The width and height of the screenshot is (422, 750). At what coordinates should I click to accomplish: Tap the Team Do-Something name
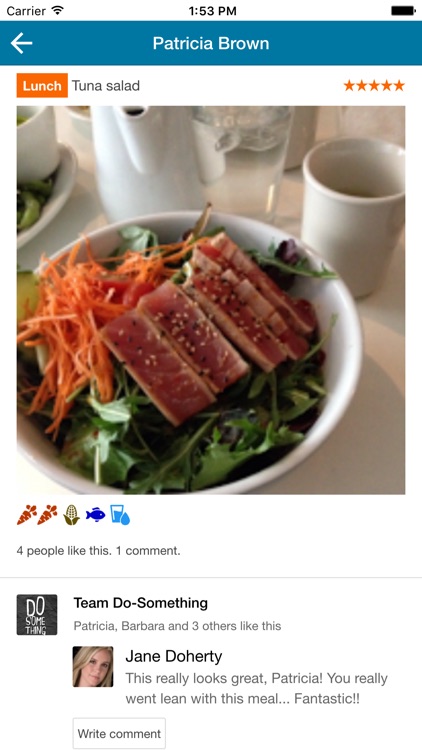pyautogui.click(x=141, y=603)
